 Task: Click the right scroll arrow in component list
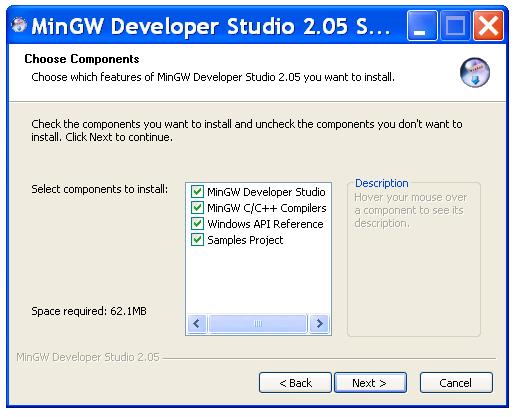[319, 323]
